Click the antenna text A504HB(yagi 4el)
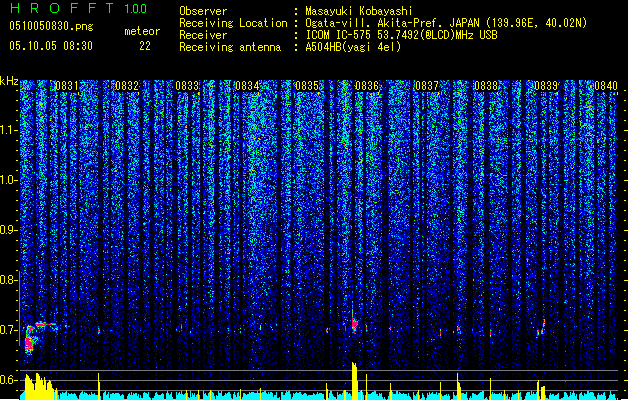The width and height of the screenshot is (629, 400). 353,47
